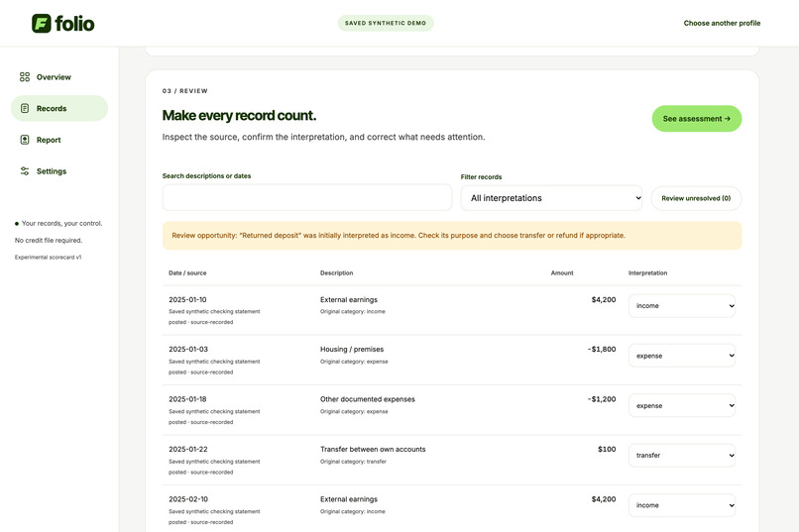Open interpretation dropdown for 2025-01-10 External earnings
The width and height of the screenshot is (799, 532).
click(682, 306)
